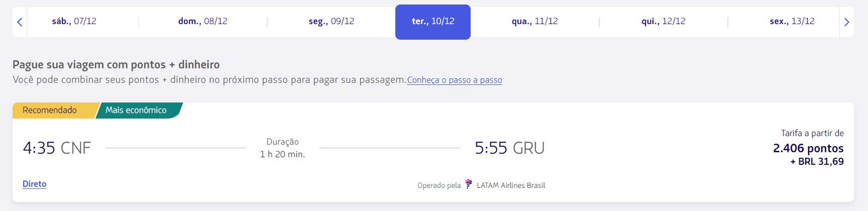Image resolution: width=868 pixels, height=211 pixels.
Task: Click the previous dates left arrow
Action: tap(20, 22)
